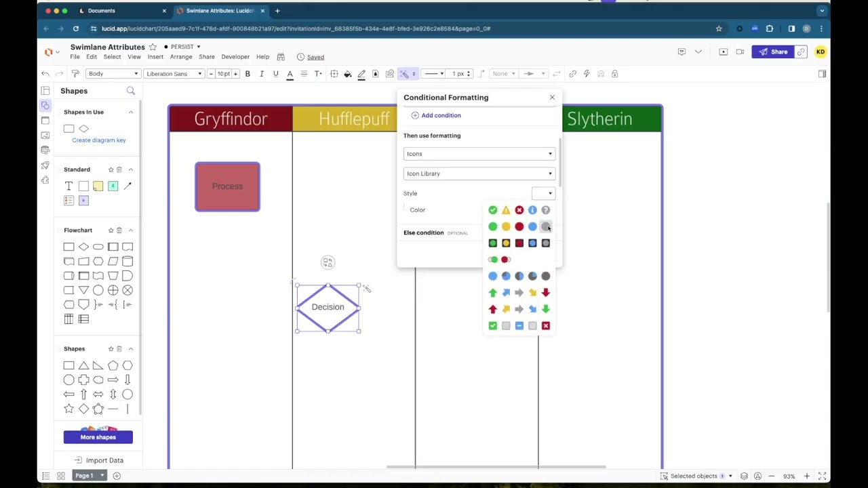Image resolution: width=868 pixels, height=488 pixels.
Task: Open the Icons formatting type dropdown
Action: pos(479,154)
